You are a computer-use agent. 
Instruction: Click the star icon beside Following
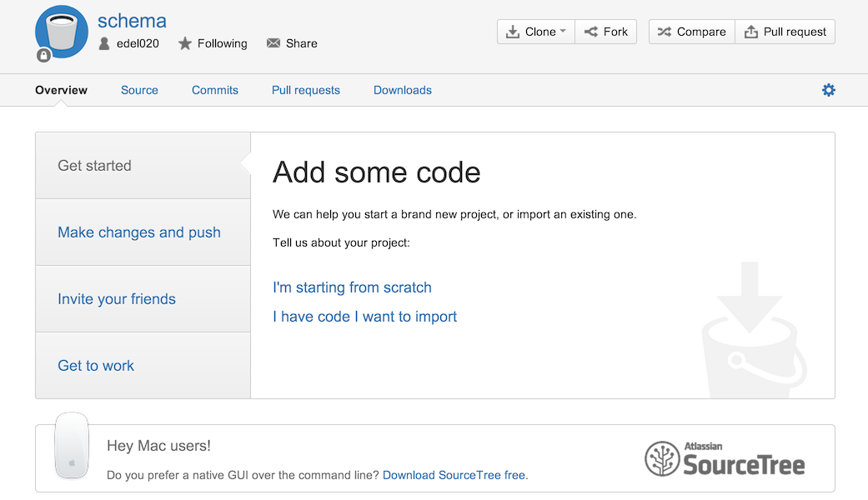[x=185, y=43]
